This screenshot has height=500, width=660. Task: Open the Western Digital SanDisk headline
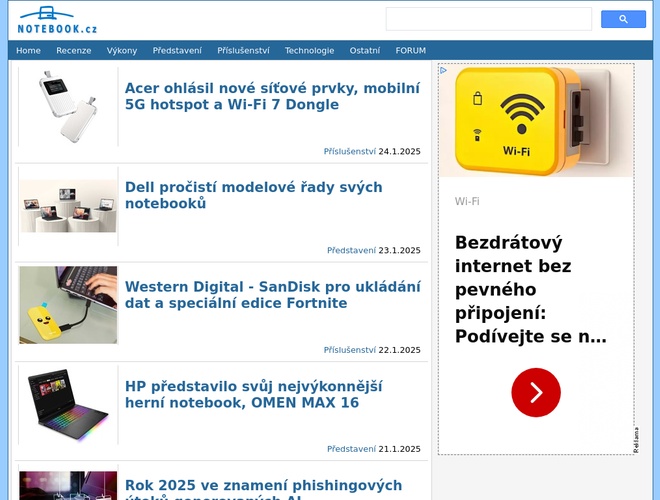point(272,294)
